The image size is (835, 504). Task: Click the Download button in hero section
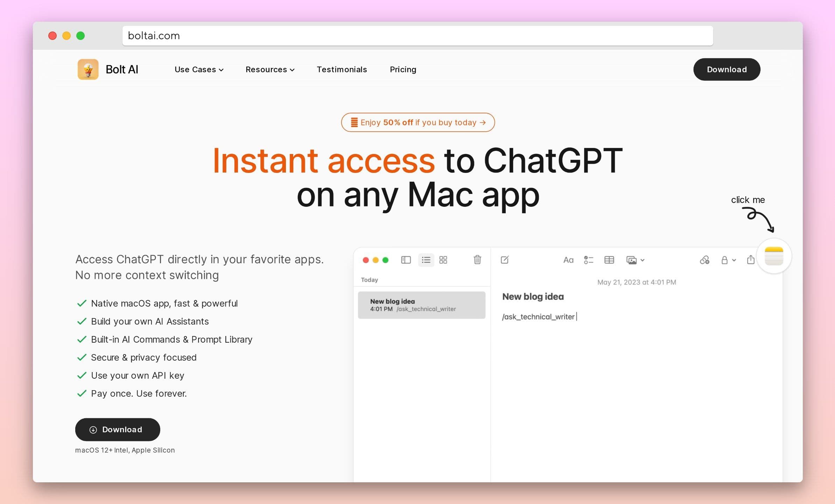[x=118, y=429]
